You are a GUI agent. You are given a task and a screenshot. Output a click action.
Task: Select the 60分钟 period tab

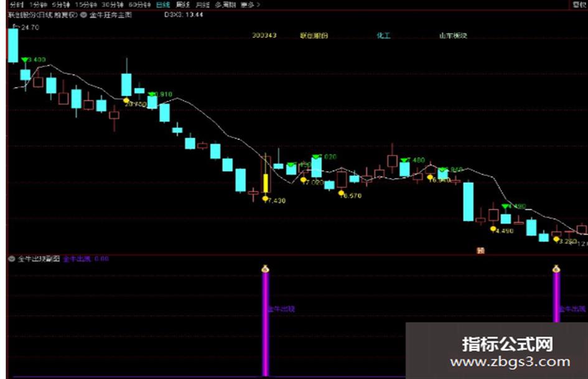139,5
